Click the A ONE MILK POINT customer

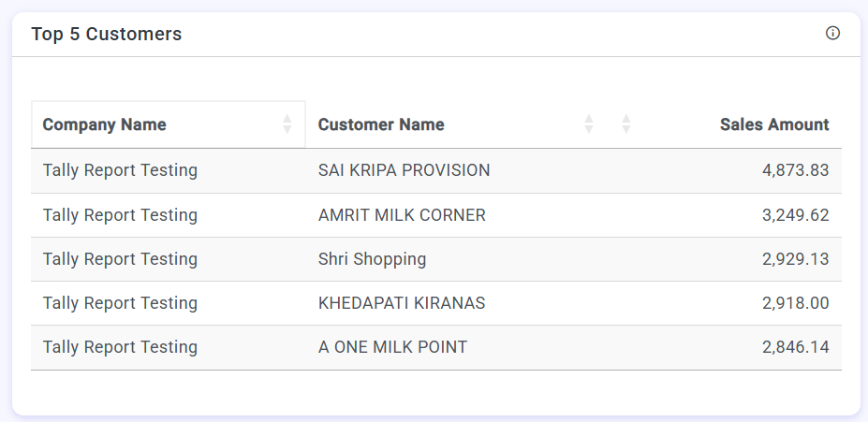click(392, 347)
